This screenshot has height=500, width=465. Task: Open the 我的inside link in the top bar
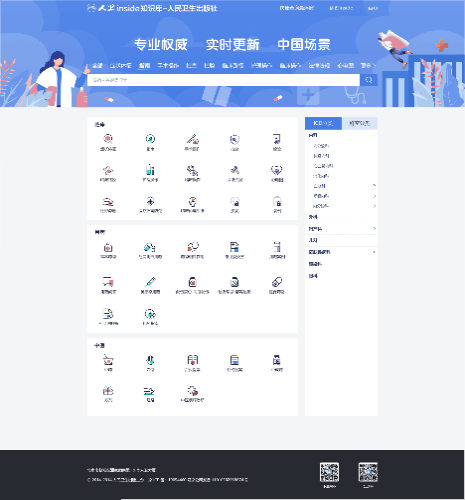(x=341, y=8)
